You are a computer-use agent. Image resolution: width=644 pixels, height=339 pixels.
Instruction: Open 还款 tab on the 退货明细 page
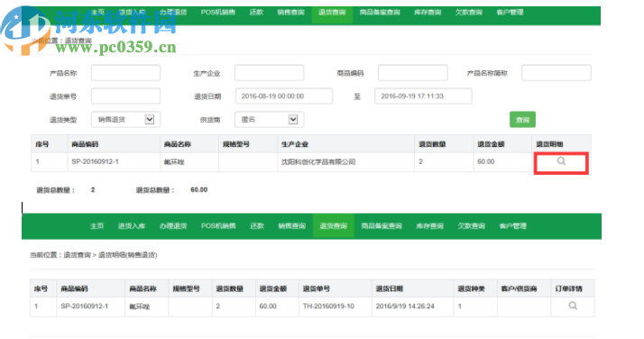[x=257, y=225]
